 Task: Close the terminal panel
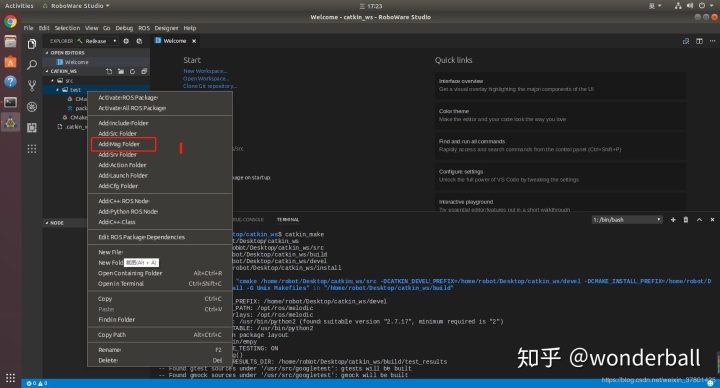click(x=712, y=219)
